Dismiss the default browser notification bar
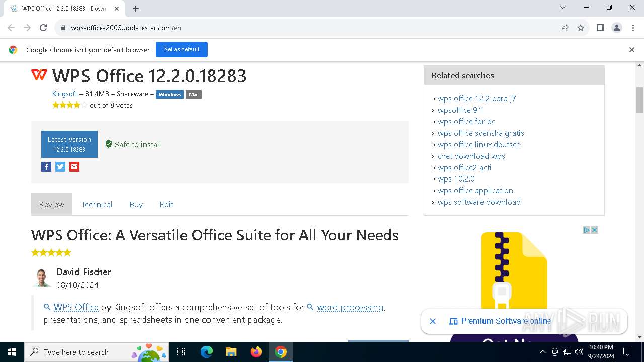 point(632,50)
